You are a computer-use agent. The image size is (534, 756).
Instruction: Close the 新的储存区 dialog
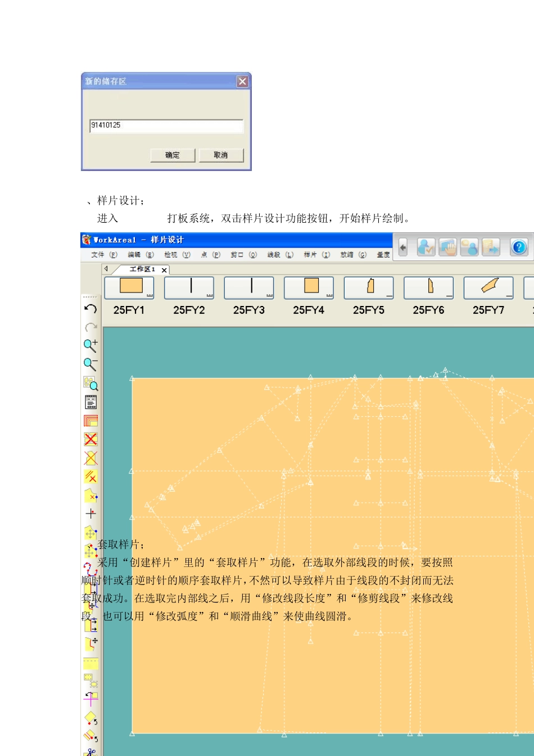242,82
